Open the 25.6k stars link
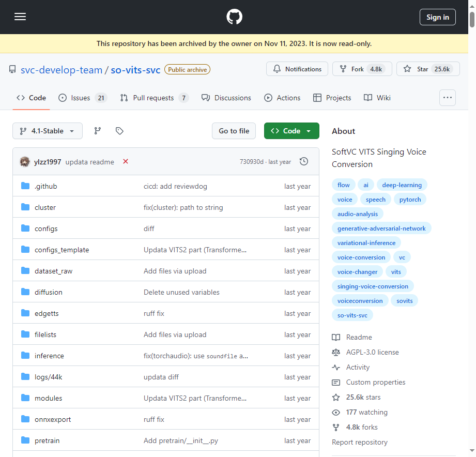Image resolution: width=476 pixels, height=457 pixels. click(356, 397)
